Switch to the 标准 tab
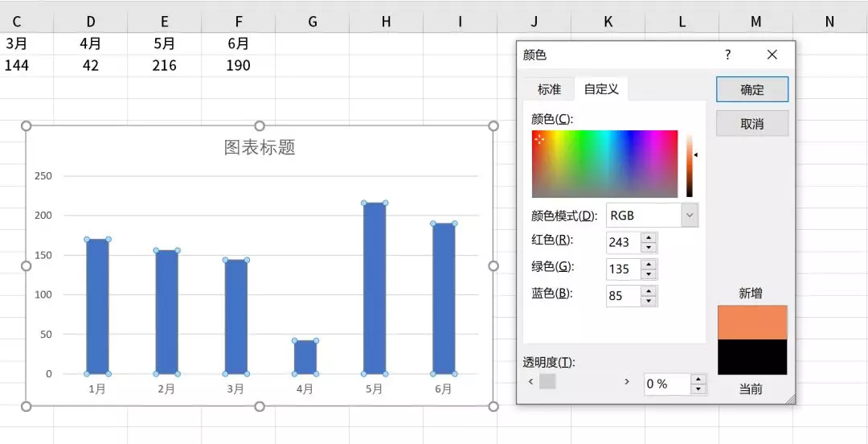The image size is (868, 444). point(549,89)
